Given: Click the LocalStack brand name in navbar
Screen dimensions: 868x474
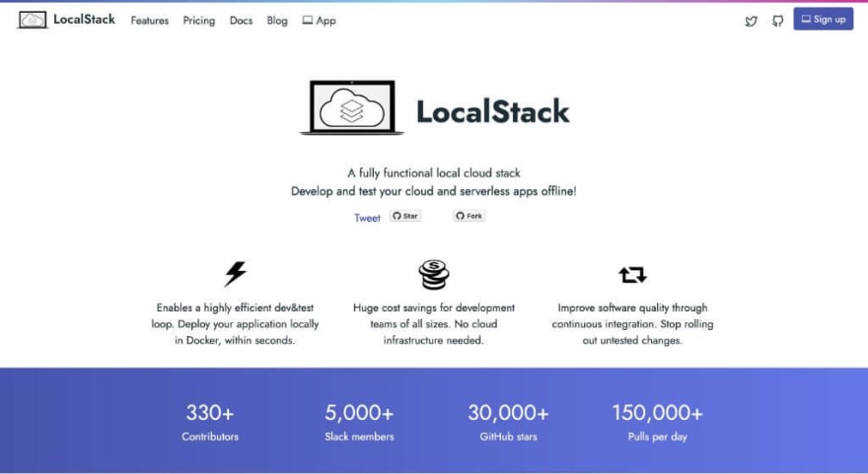Looking at the screenshot, I should [x=84, y=20].
